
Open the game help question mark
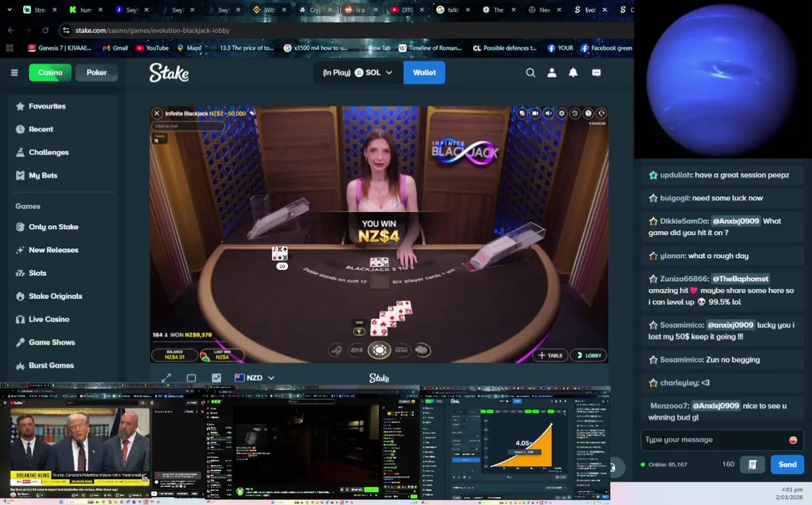coord(588,114)
